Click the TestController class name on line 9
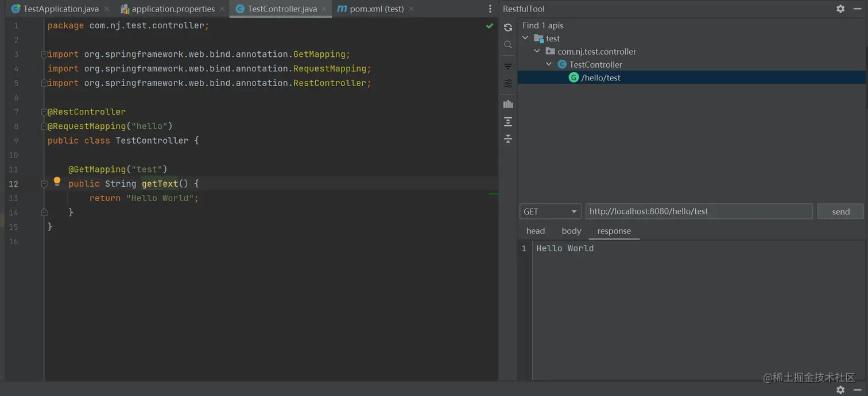Image resolution: width=868 pixels, height=396 pixels. [152, 141]
